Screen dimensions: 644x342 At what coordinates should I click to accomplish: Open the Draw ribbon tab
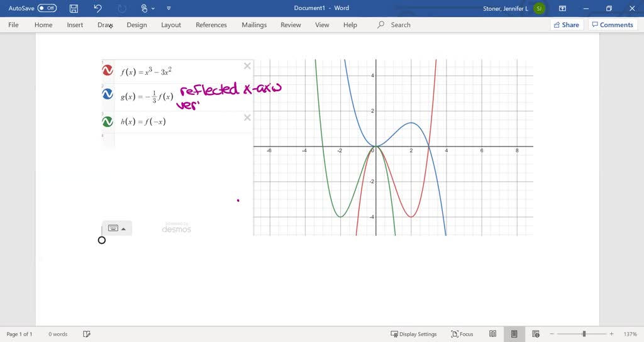[104, 25]
